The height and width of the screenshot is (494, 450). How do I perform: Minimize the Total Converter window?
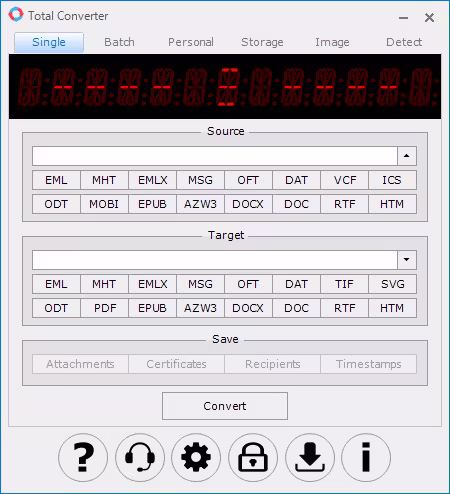[404, 18]
